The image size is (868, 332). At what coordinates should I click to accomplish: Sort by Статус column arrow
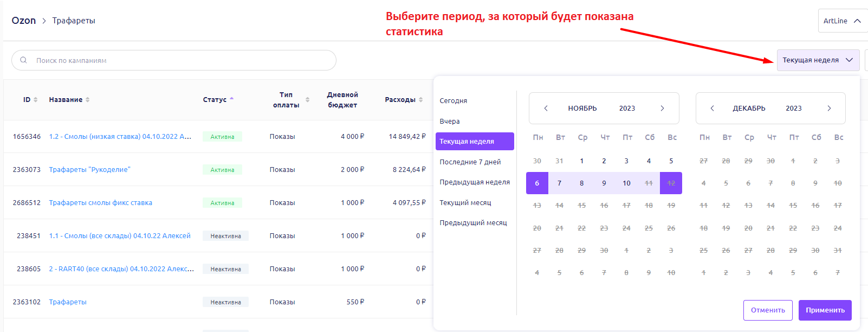click(x=231, y=99)
